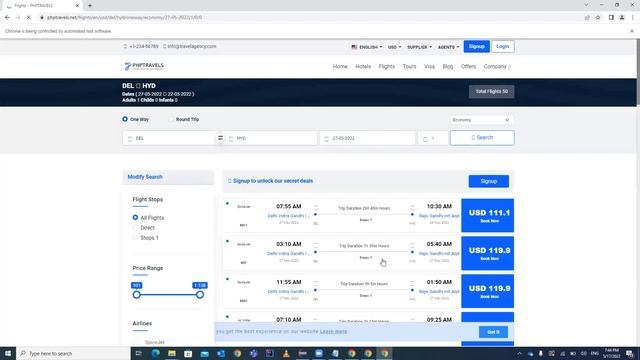Image resolution: width=640 pixels, height=360 pixels.
Task: Click Got It on cookie banner
Action: pyautogui.click(x=493, y=332)
